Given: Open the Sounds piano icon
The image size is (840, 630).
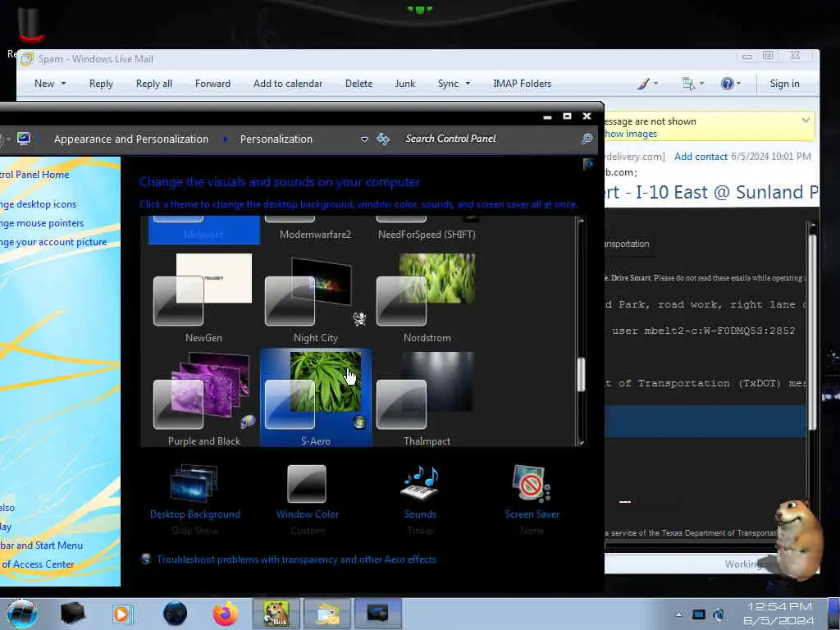Looking at the screenshot, I should (421, 483).
